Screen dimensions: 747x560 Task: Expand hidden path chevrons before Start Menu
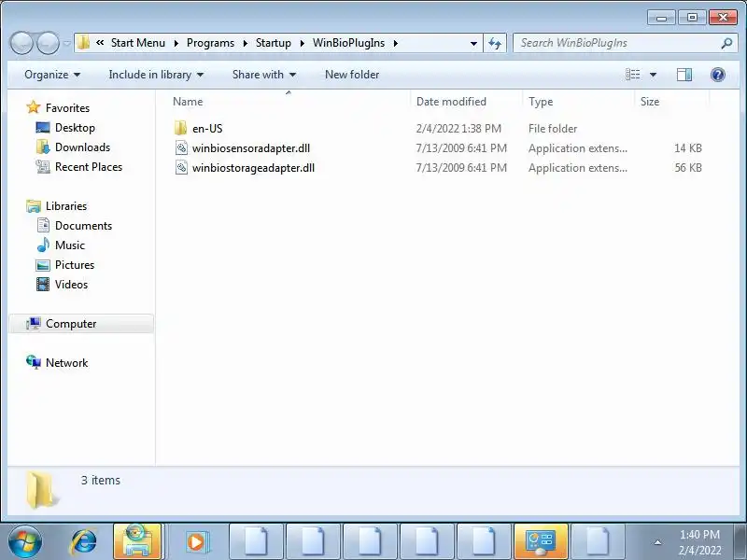coord(100,42)
